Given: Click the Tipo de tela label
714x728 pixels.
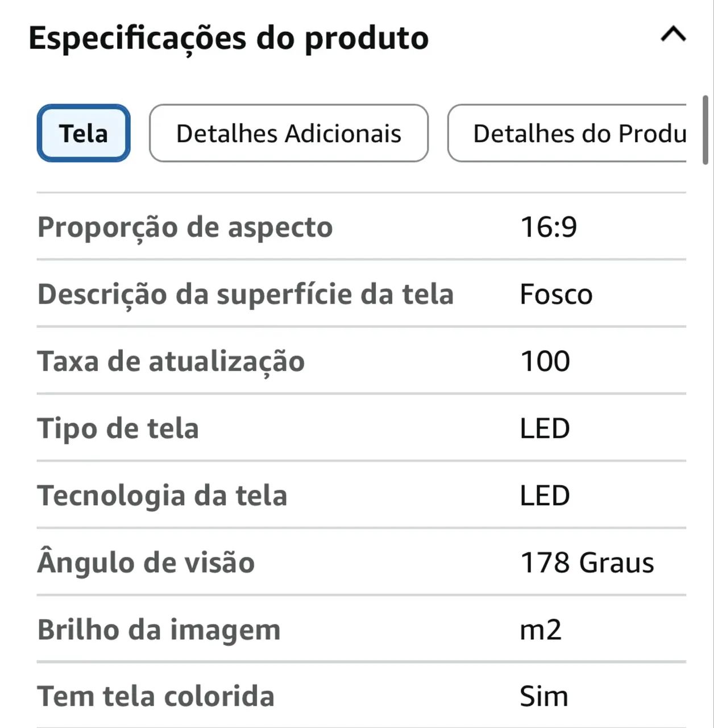Looking at the screenshot, I should (118, 428).
